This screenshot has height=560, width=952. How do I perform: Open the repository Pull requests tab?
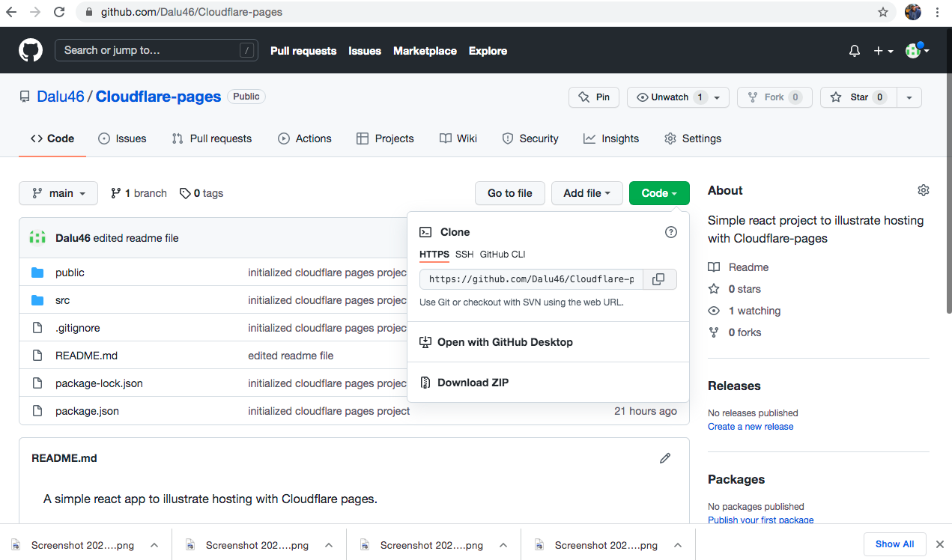212,139
